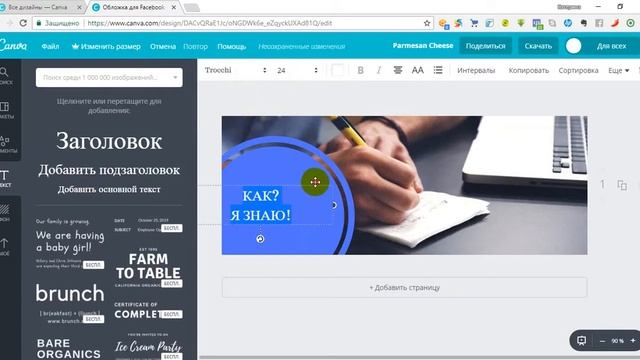Select the baby girl text template

70,243
